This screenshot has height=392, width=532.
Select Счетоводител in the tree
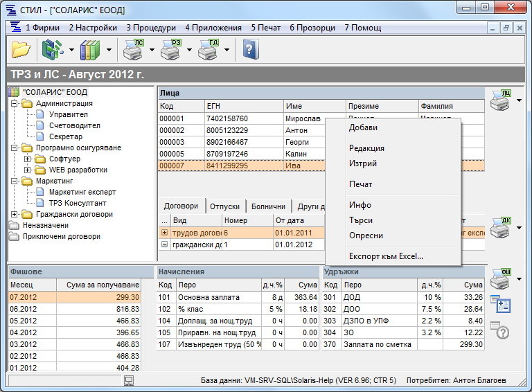click(x=75, y=126)
